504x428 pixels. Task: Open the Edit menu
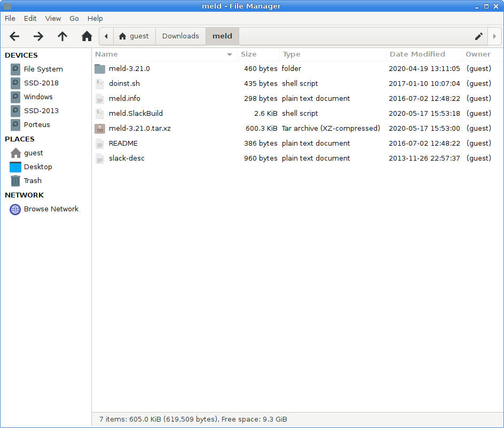(x=30, y=18)
